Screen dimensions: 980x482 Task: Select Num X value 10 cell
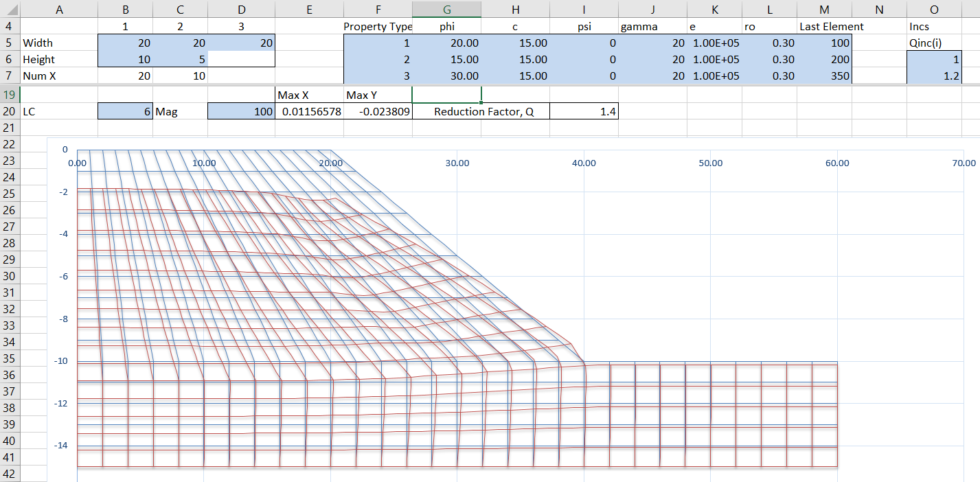tap(180, 76)
